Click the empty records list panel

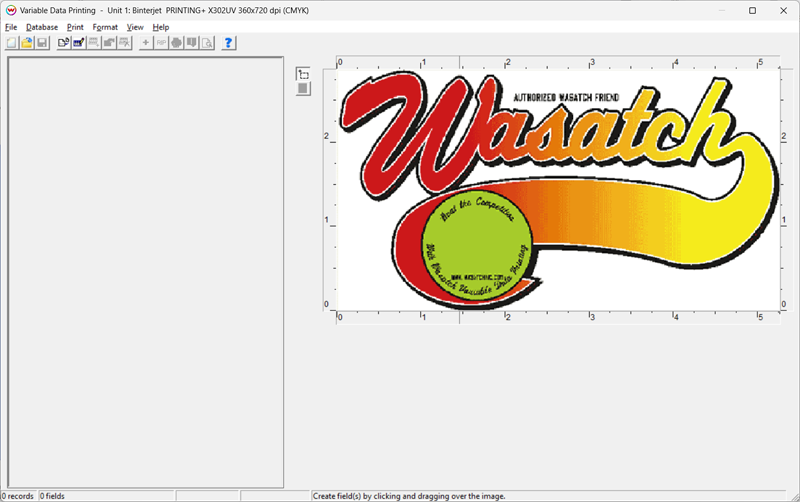[x=146, y=272]
